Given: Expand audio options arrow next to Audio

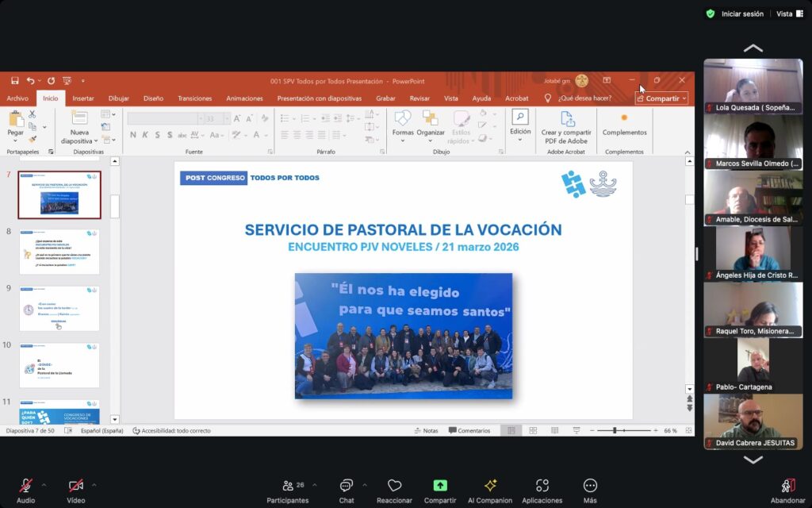Looking at the screenshot, I should pyautogui.click(x=44, y=484).
